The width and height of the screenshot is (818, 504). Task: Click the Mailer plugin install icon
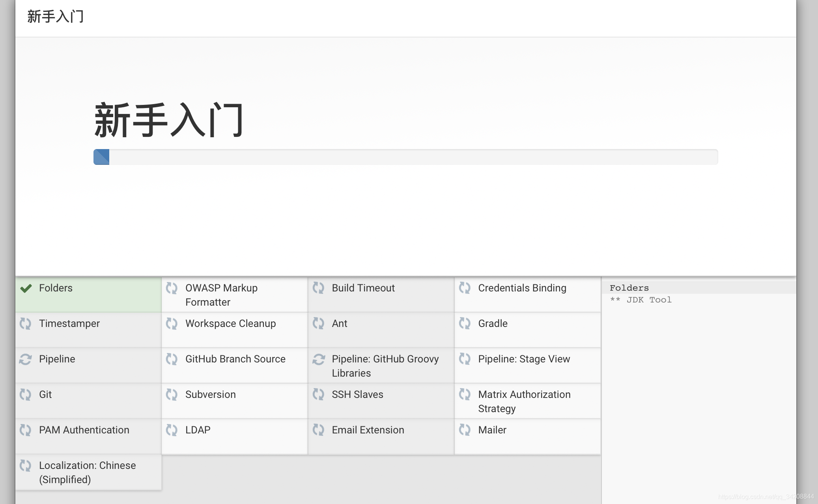465,429
